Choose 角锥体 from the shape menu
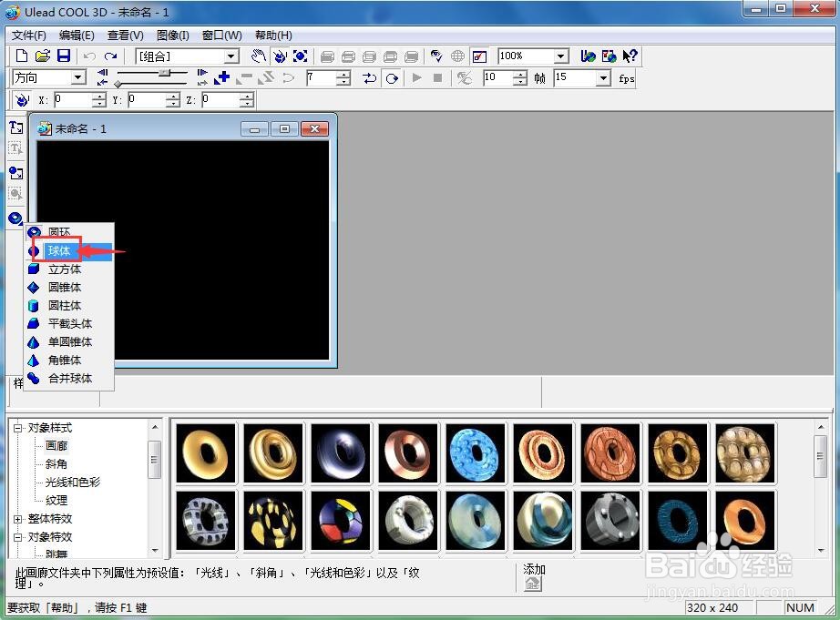 point(69,361)
